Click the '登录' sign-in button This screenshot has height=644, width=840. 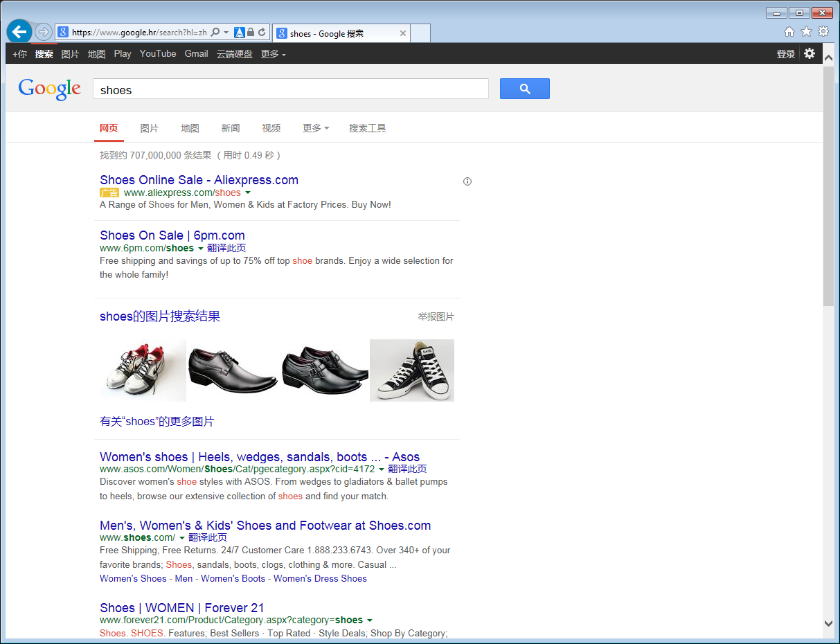785,54
